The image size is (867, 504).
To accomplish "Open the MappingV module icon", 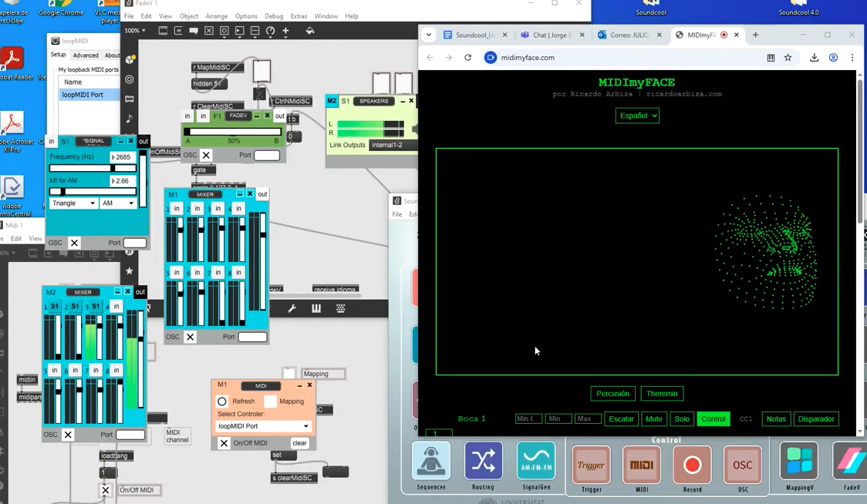I will click(799, 462).
